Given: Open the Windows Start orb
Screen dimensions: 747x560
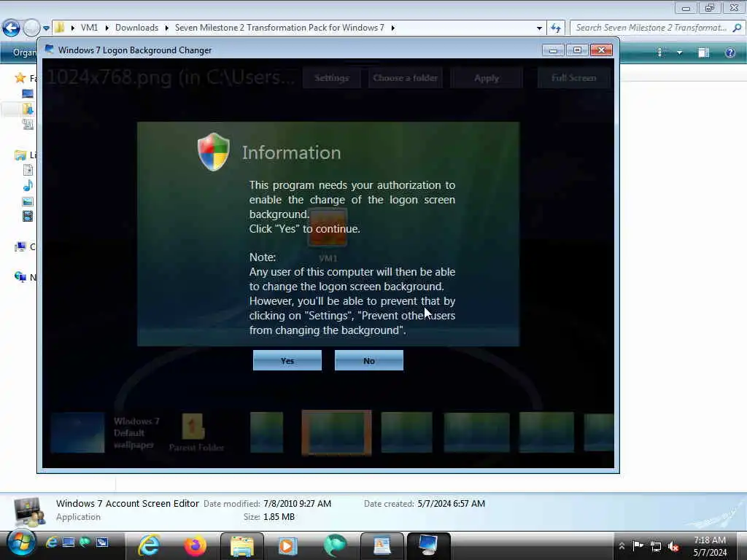Looking at the screenshot, I should click(x=21, y=542).
